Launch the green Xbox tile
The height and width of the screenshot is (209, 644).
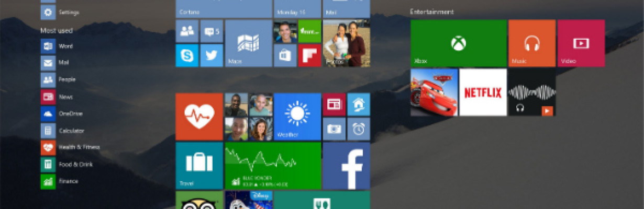click(x=459, y=43)
